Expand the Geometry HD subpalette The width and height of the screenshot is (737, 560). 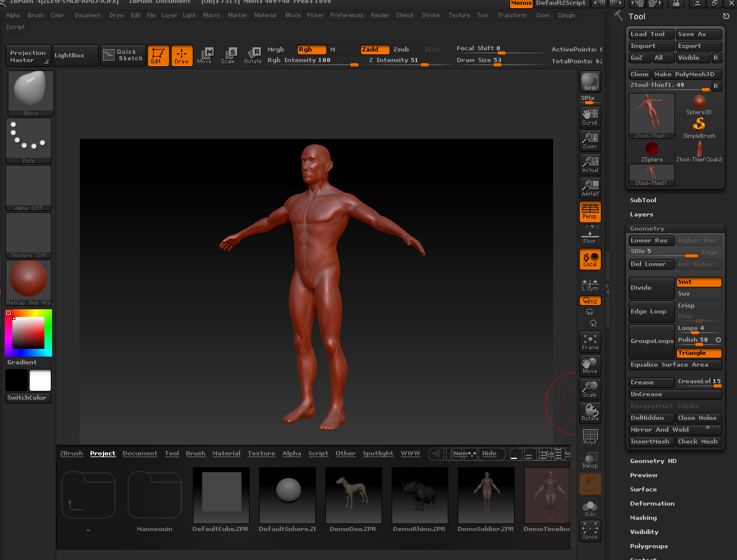click(x=654, y=461)
